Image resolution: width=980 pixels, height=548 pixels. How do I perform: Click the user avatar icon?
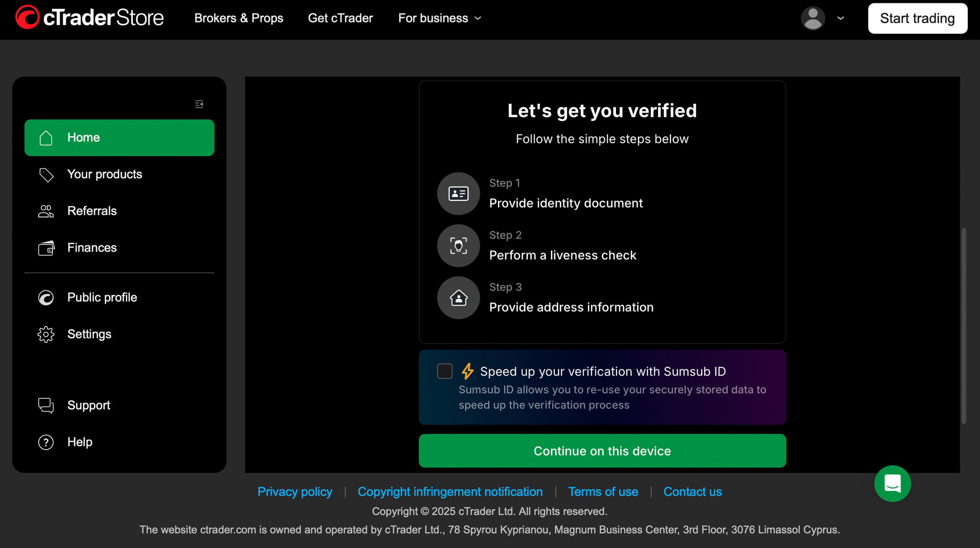812,18
